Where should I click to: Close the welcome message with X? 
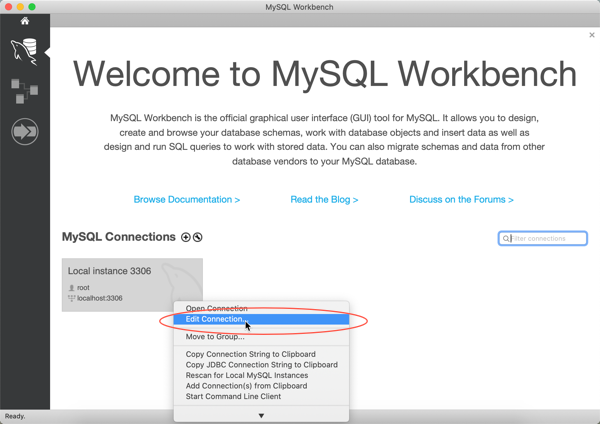click(x=592, y=35)
